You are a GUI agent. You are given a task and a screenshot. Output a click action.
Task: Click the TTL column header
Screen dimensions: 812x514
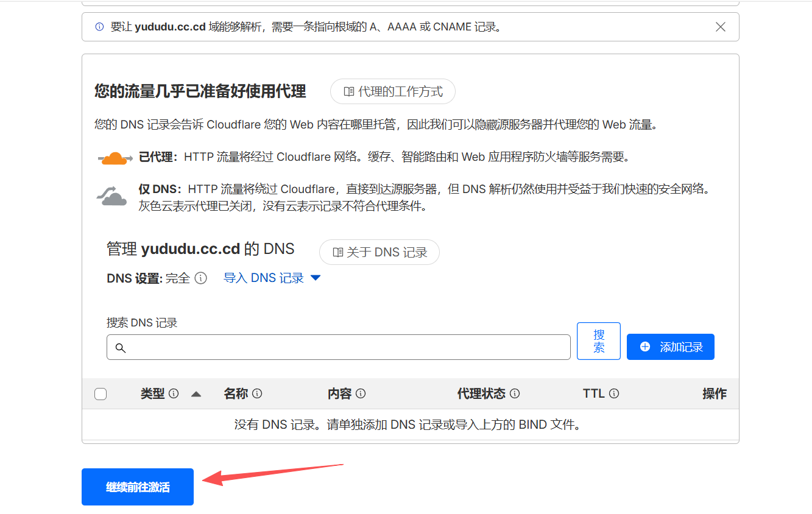[x=593, y=393]
